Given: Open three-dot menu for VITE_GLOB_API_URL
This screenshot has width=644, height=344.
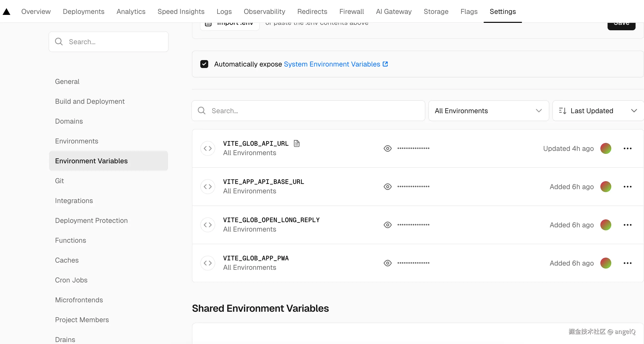Looking at the screenshot, I should pyautogui.click(x=627, y=148).
